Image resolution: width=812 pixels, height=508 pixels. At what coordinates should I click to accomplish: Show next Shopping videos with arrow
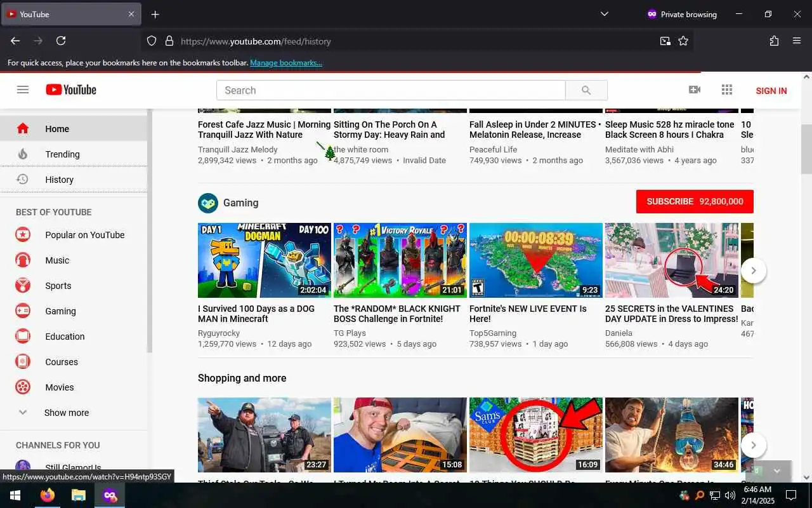753,445
